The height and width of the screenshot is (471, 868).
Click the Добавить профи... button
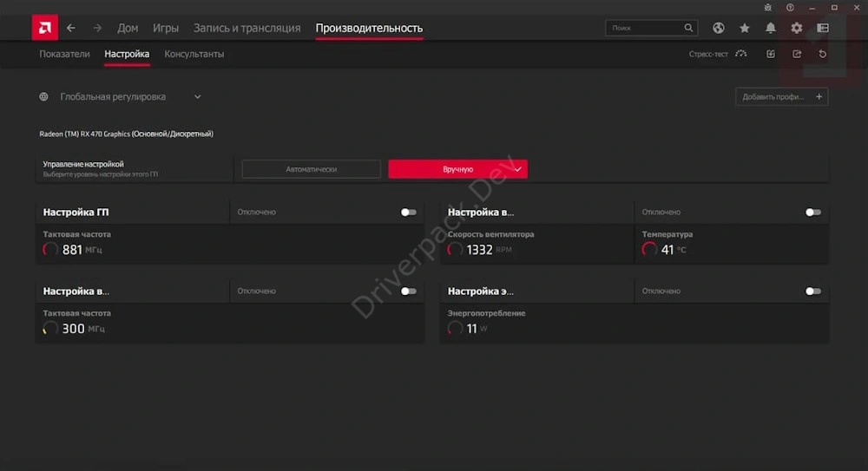(x=782, y=97)
